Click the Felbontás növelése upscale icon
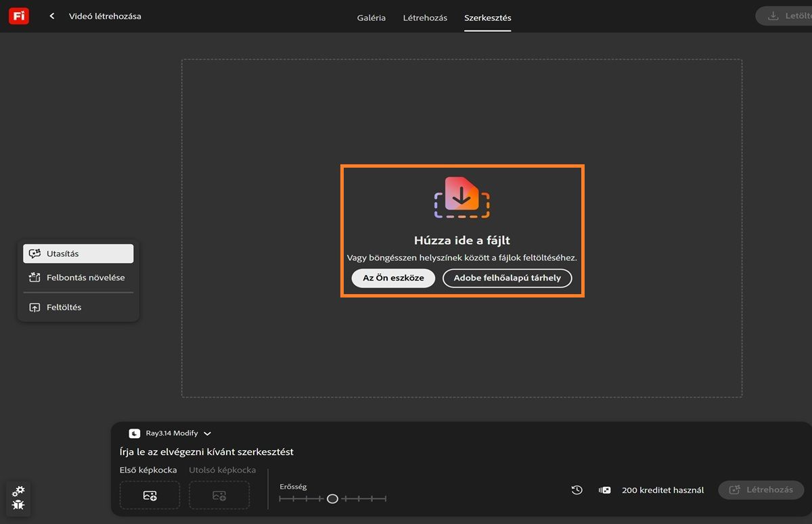 click(35, 277)
